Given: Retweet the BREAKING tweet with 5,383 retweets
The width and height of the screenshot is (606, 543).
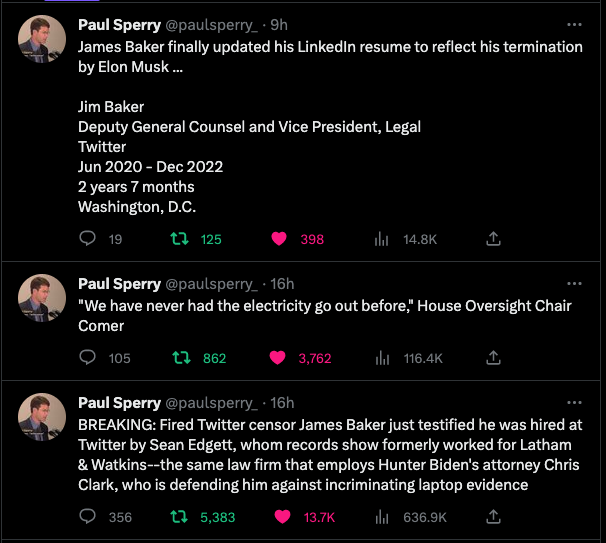Looking at the screenshot, I should (181, 517).
